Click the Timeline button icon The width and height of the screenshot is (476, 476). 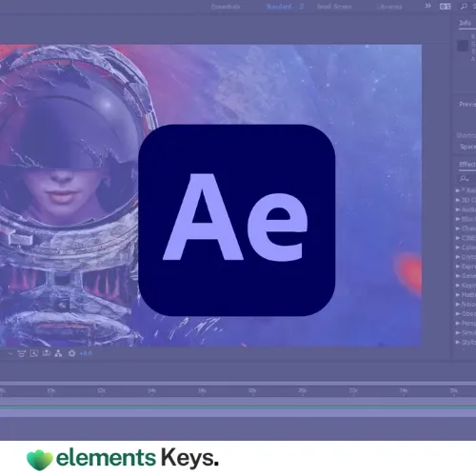click(33, 353)
